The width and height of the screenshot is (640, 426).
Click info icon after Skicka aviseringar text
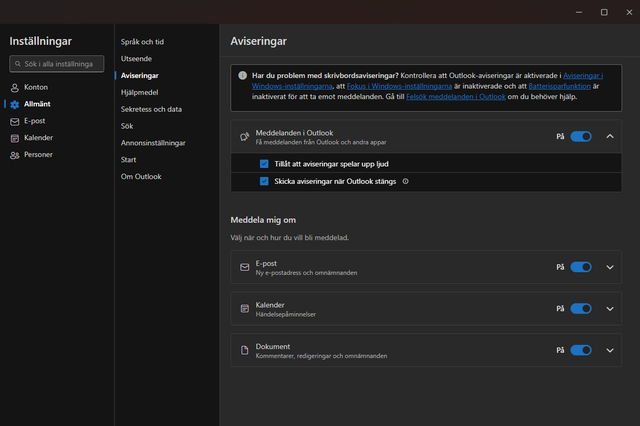point(405,181)
